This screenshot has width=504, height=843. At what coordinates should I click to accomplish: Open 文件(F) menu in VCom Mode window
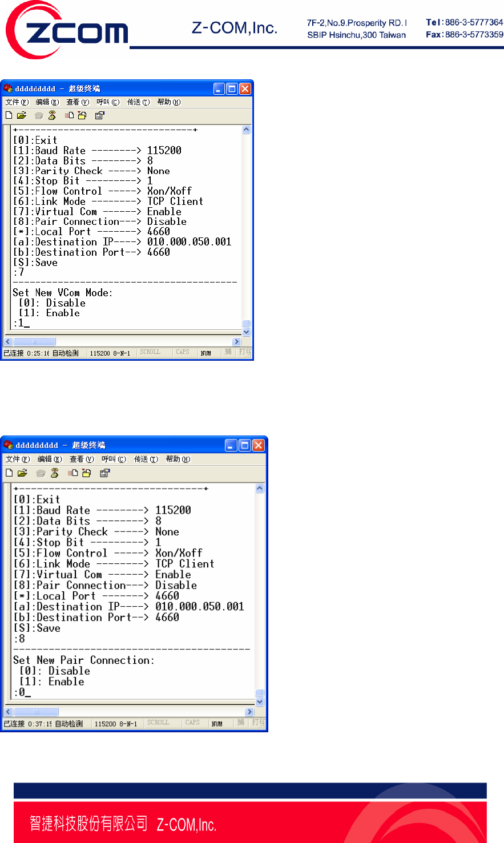17,102
